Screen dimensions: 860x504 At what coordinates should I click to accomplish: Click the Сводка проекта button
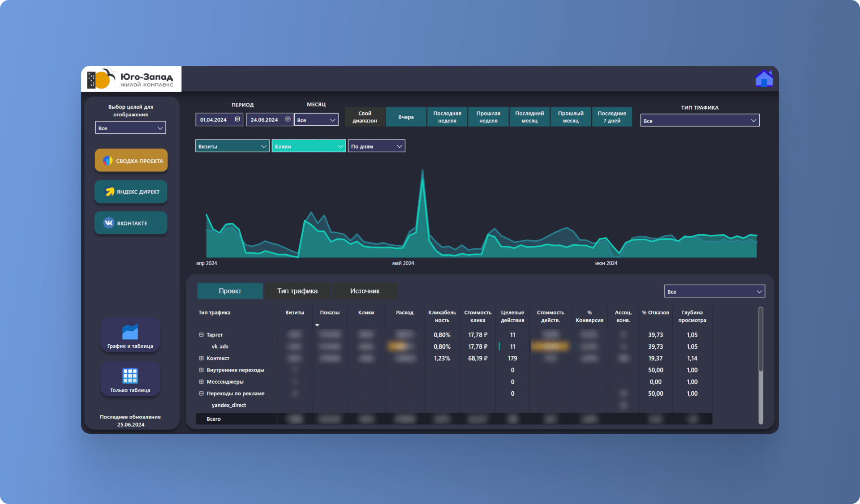pos(131,161)
